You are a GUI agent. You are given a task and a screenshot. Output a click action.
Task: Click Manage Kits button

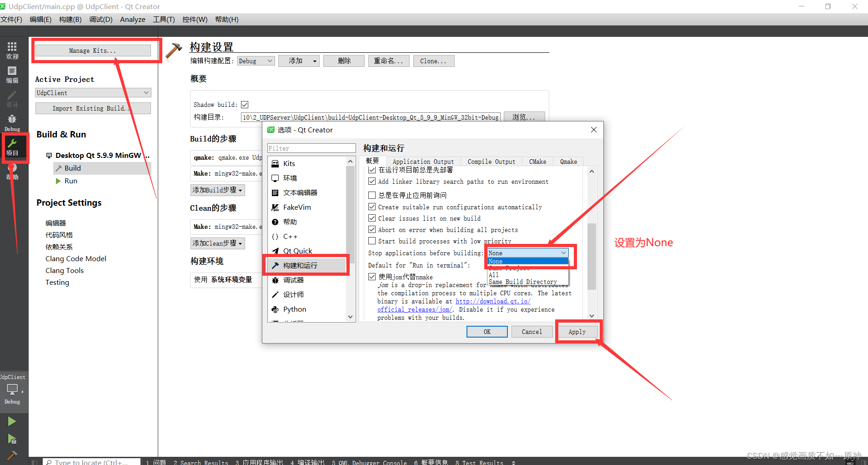pos(93,51)
